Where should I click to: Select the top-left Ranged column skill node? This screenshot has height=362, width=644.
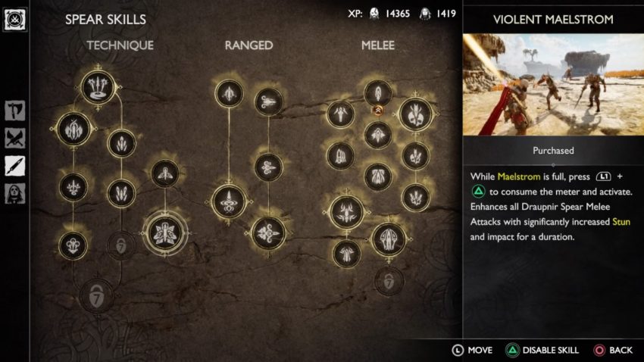click(x=229, y=94)
